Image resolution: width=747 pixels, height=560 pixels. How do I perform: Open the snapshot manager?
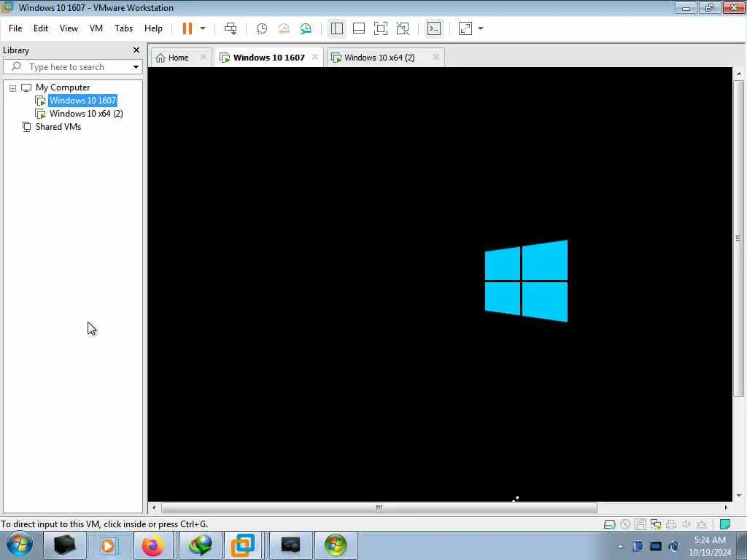306,28
